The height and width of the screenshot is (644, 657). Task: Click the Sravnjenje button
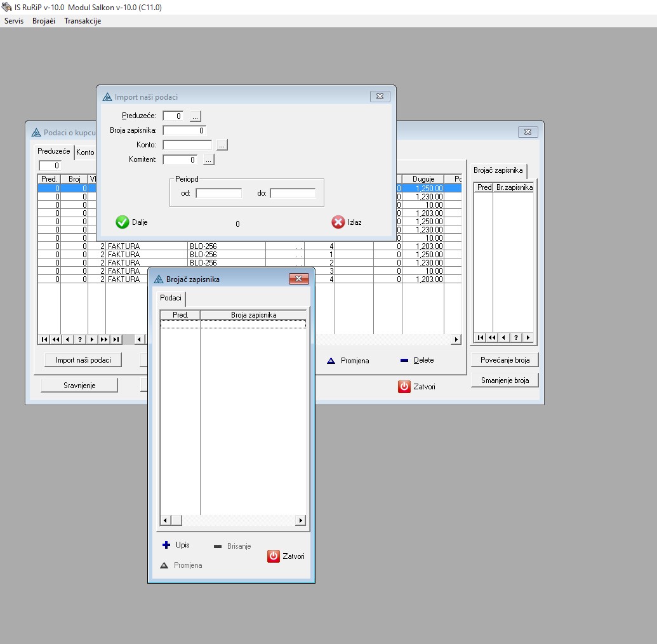tap(79, 385)
